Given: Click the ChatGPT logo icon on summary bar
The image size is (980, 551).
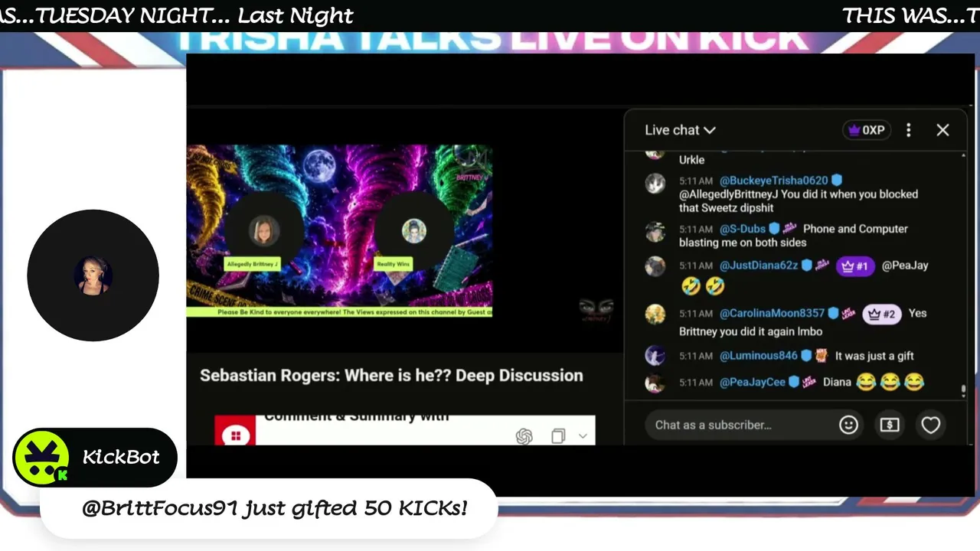Looking at the screenshot, I should [x=524, y=436].
